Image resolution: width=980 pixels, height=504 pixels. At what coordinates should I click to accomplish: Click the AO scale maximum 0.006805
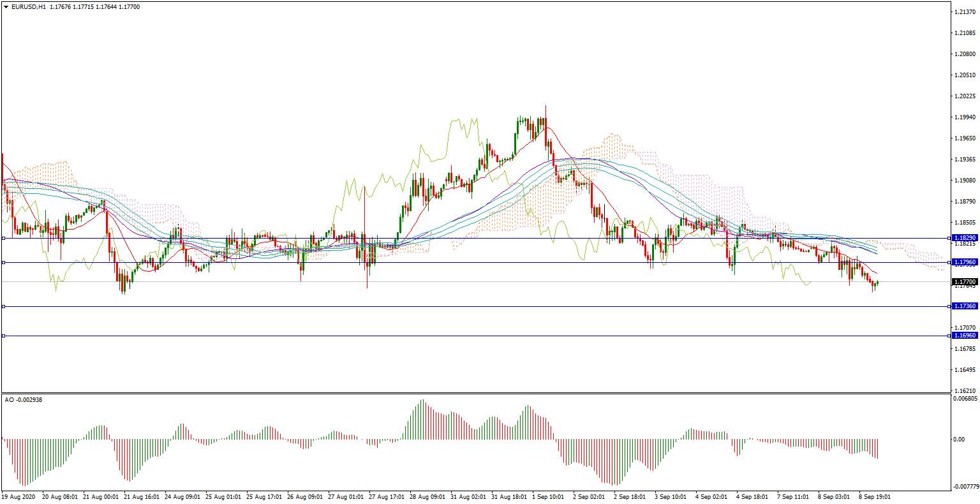pos(965,399)
